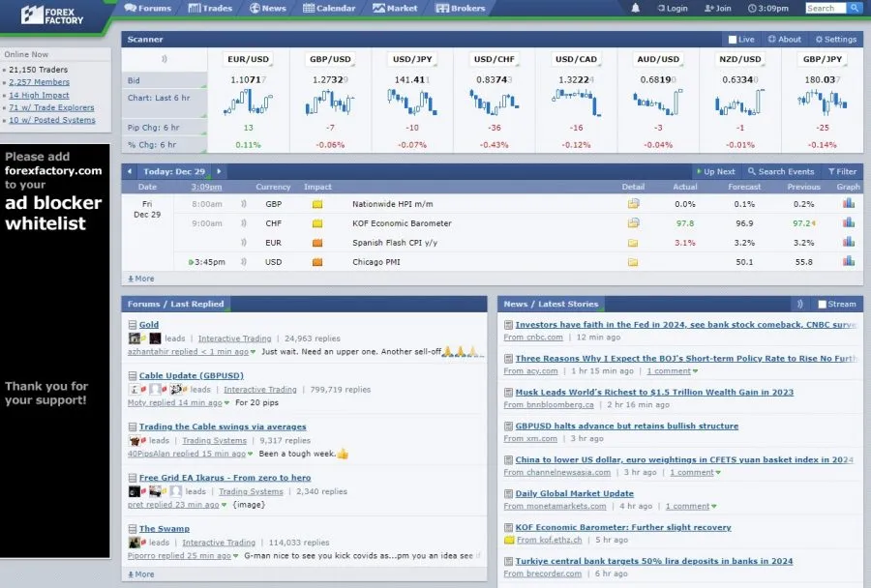Viewport: 871px width, 588px height.
Task: Open the Cable Update (GBPUSD) thread
Action: click(191, 376)
